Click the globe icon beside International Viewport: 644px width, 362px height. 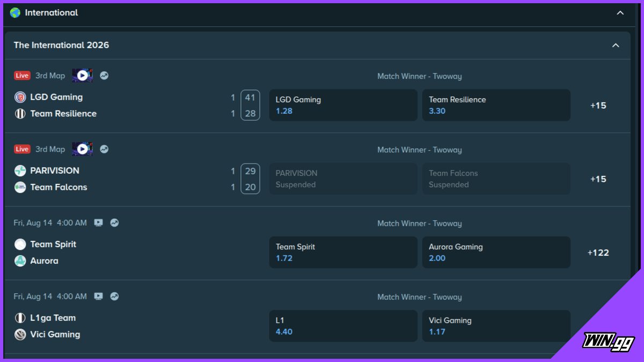[15, 12]
